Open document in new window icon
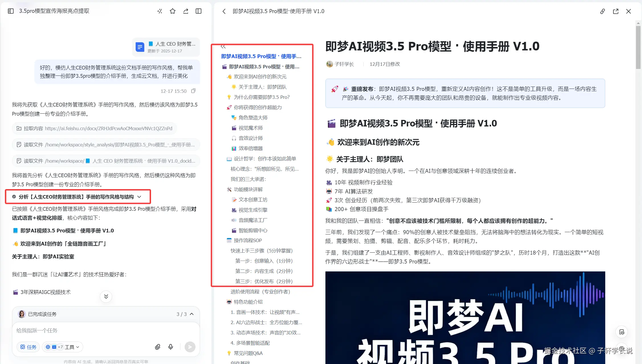The width and height of the screenshot is (642, 364). pyautogui.click(x=615, y=11)
